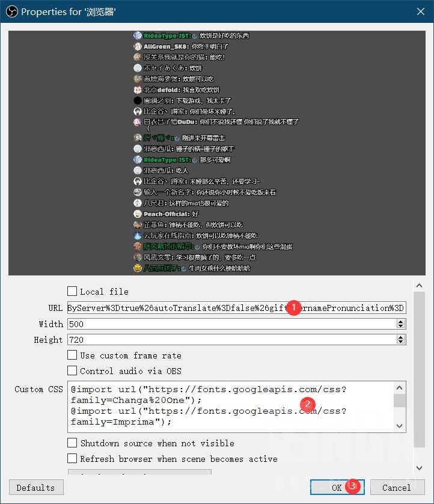This screenshot has height=504, width=434.
Task: Close the Properties dialog window
Action: click(x=421, y=11)
